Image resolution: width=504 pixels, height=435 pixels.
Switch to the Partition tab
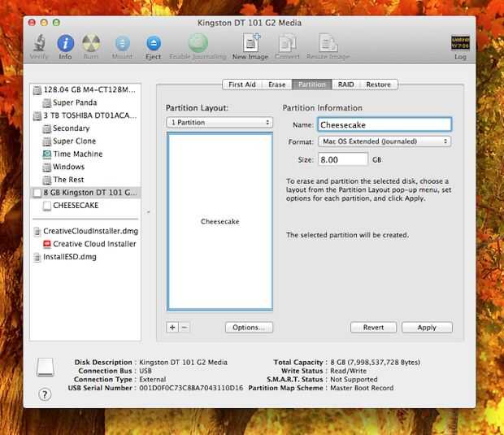(312, 85)
